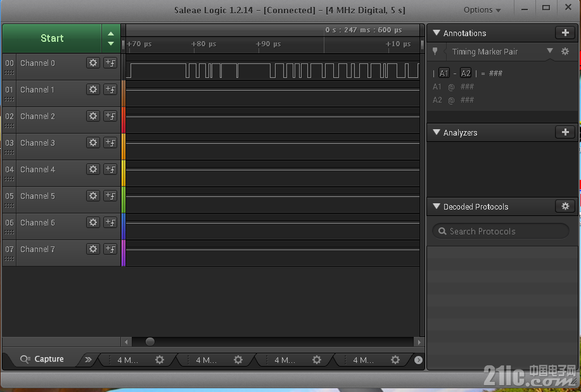Open Channel 4 settings gear
The height and width of the screenshot is (392, 581).
93,169
